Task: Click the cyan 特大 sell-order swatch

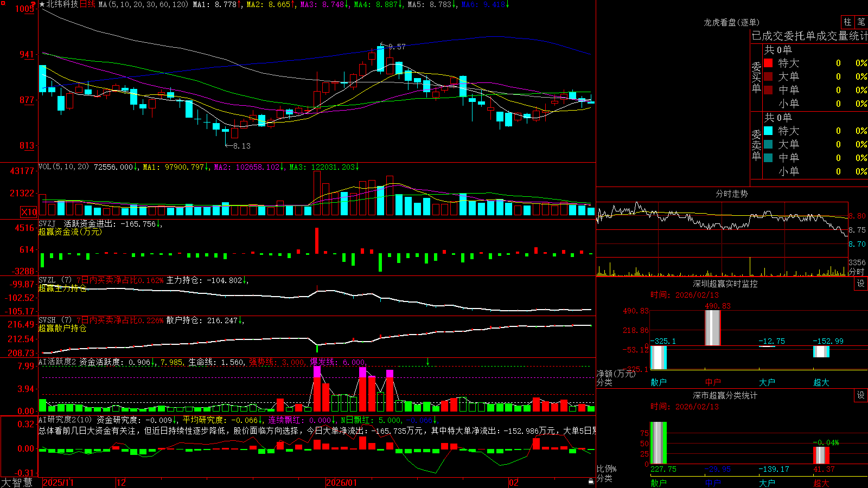Action: 768,131
